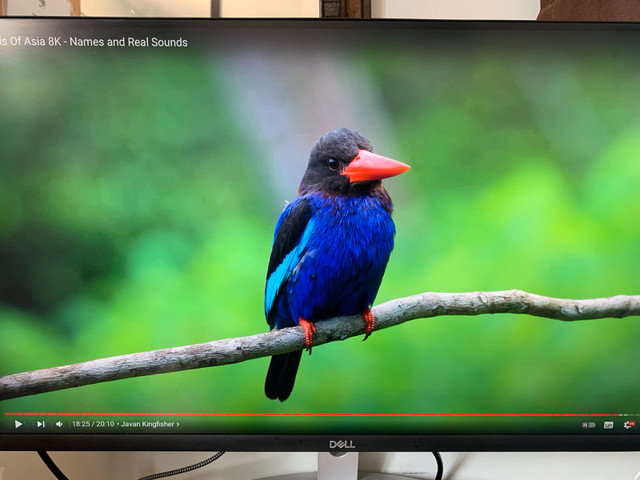Click the kingfisher in the video to play

click(330, 250)
